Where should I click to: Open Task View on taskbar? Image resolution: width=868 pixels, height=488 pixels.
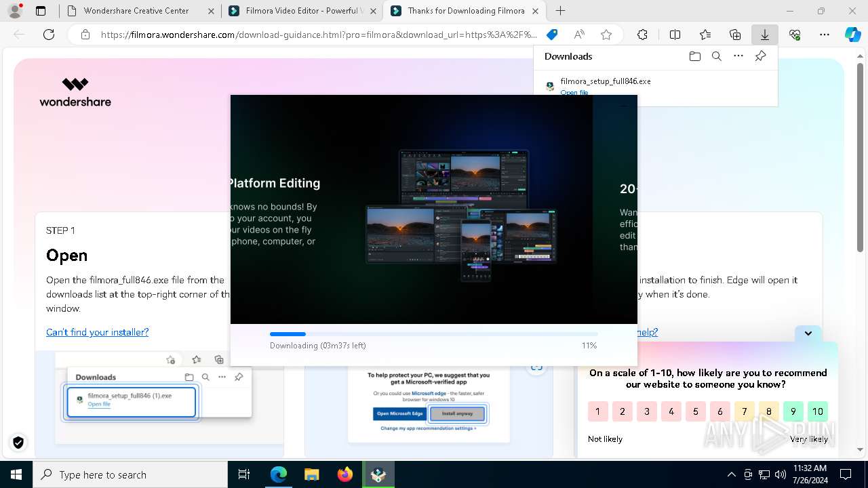[x=244, y=474]
